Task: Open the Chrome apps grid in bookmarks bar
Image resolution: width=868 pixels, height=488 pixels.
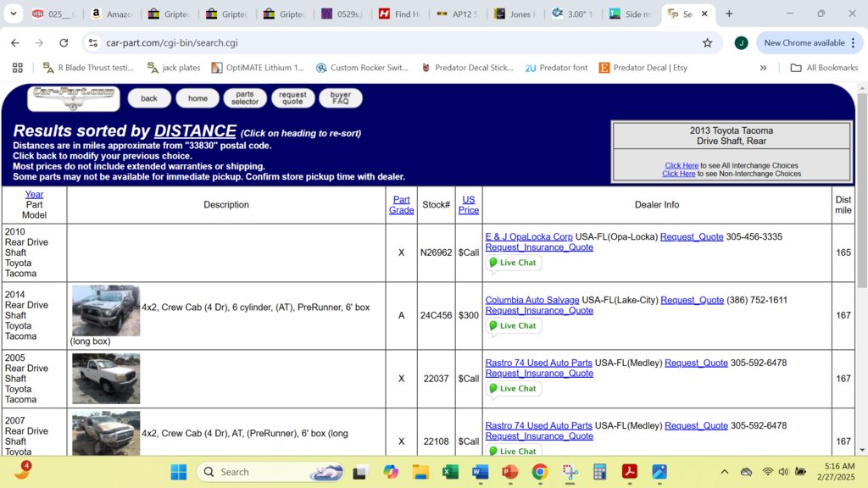Action: pos(18,68)
